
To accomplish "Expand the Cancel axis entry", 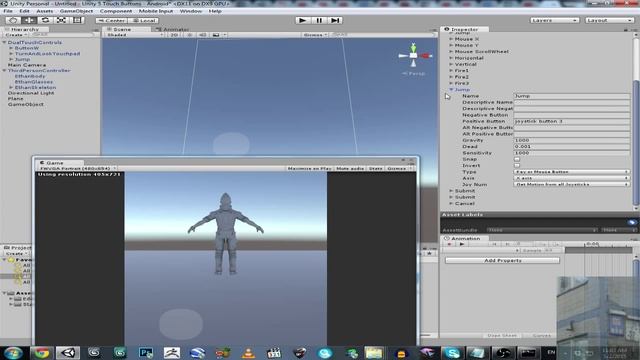I will tap(451, 203).
